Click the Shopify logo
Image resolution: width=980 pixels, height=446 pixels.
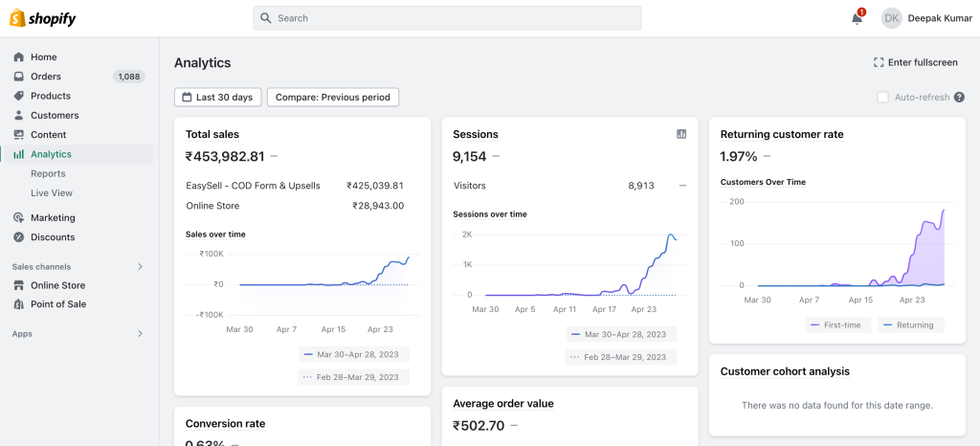click(x=43, y=18)
